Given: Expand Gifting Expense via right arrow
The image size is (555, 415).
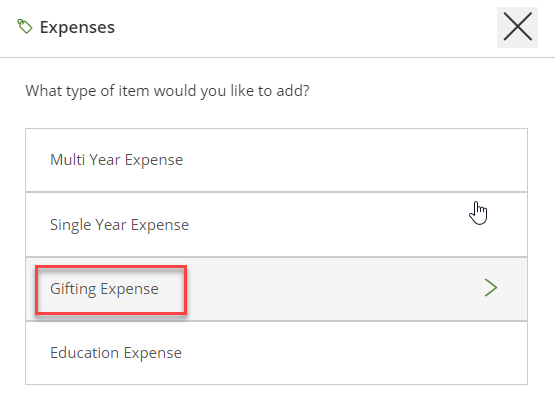Looking at the screenshot, I should [491, 288].
